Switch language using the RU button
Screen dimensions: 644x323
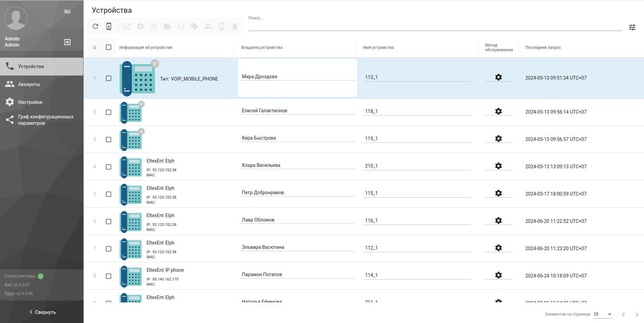click(x=67, y=12)
